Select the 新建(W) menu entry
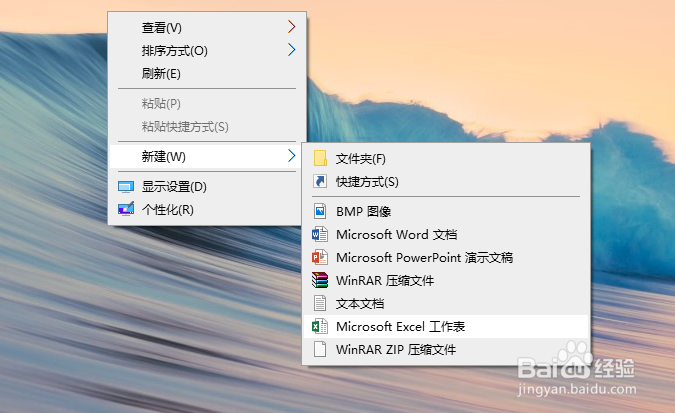This screenshot has width=675, height=413. coord(207,156)
